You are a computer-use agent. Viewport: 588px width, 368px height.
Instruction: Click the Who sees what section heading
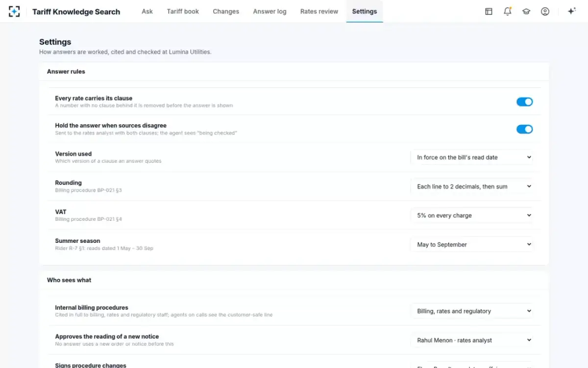[69, 280]
